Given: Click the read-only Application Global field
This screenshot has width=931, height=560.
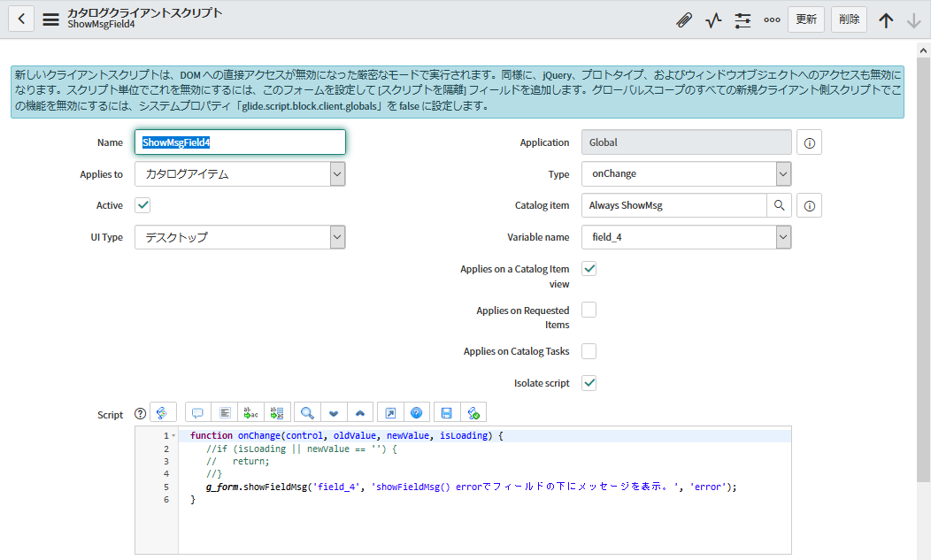Looking at the screenshot, I should (687, 142).
